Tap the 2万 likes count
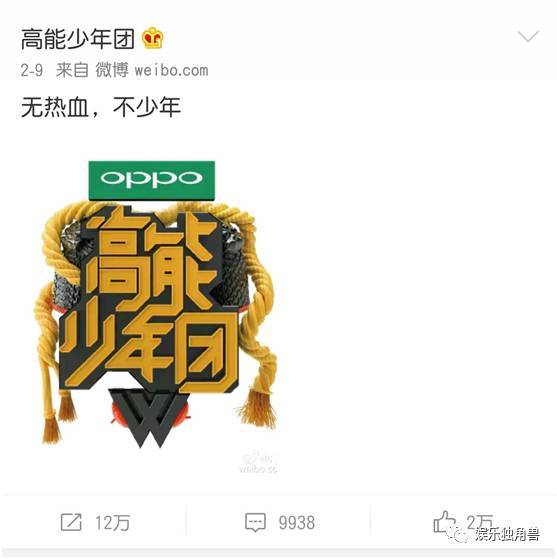 (x=480, y=522)
